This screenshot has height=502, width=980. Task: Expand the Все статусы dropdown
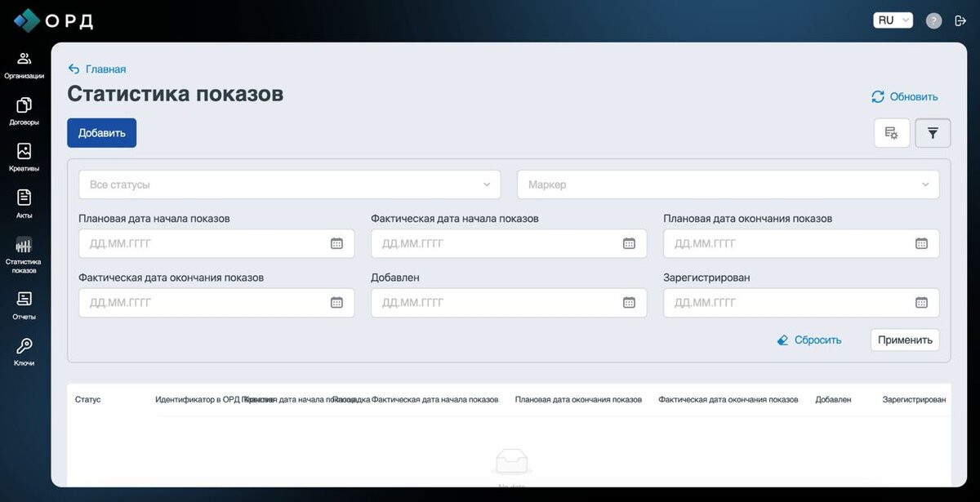click(290, 184)
